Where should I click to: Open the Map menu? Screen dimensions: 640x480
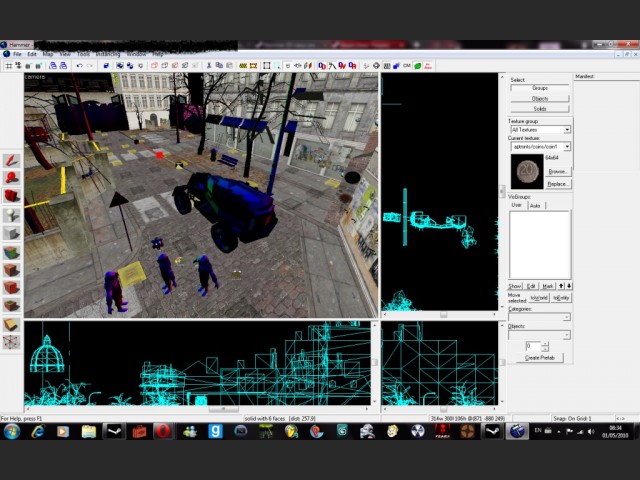(x=48, y=54)
